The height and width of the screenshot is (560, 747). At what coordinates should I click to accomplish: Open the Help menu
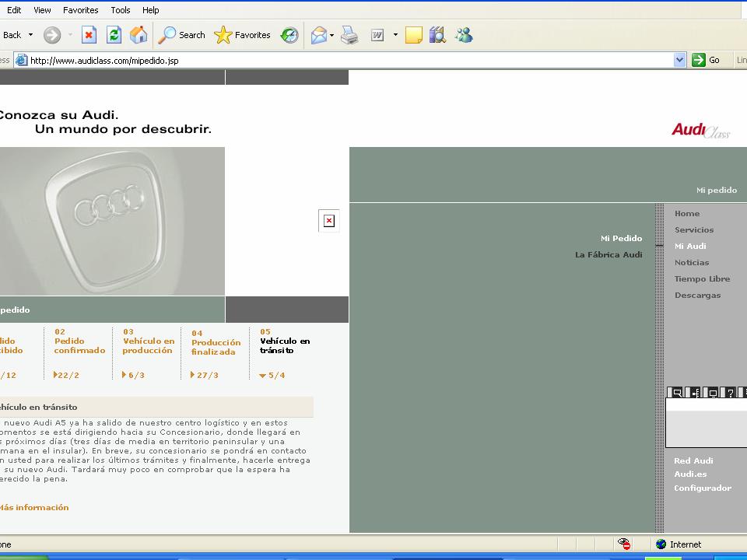(x=150, y=10)
